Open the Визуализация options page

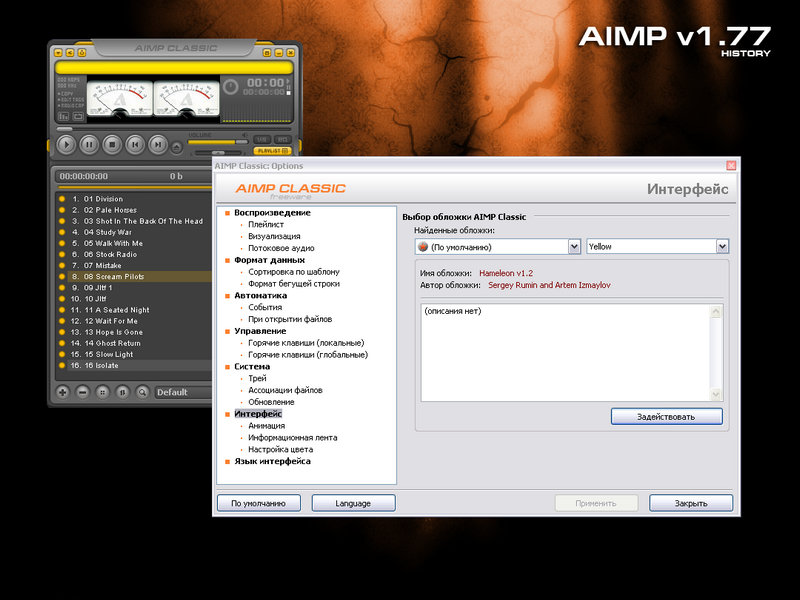coord(274,236)
